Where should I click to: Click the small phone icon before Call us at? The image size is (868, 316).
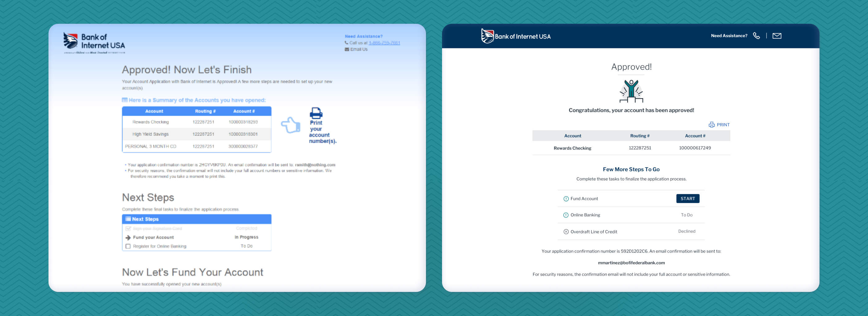pos(346,43)
